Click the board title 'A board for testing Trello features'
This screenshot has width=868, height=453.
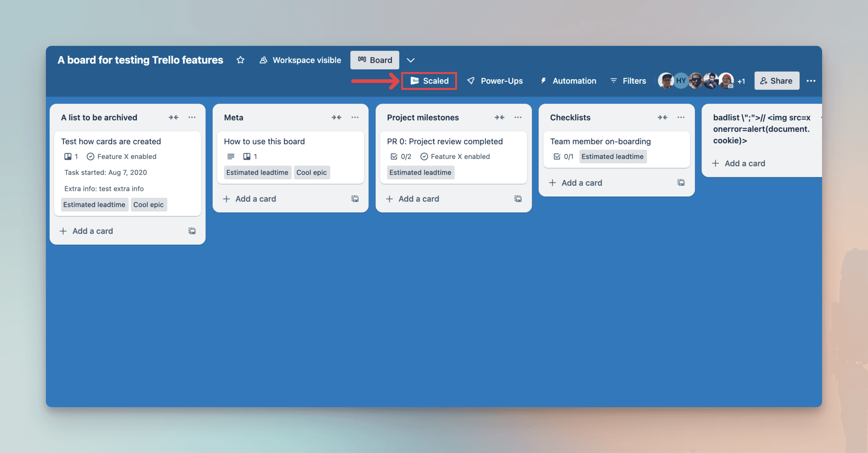140,60
